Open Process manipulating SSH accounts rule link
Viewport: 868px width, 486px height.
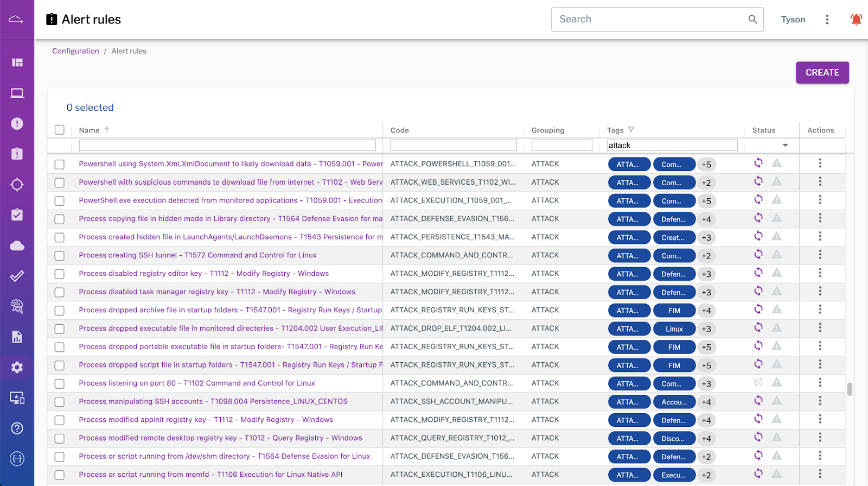(x=213, y=401)
